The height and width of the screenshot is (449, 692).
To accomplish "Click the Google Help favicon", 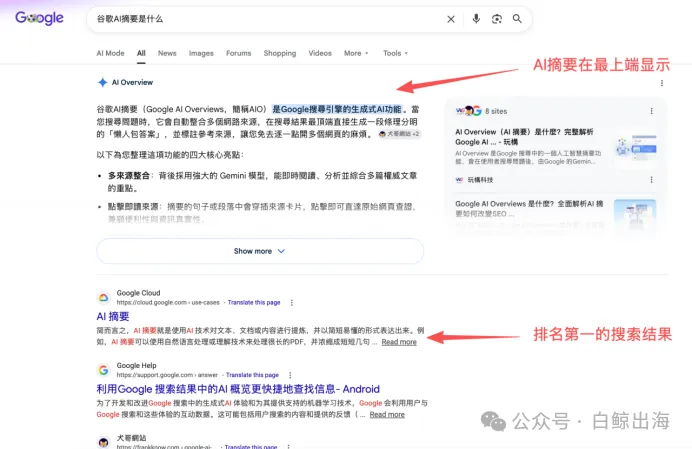I will pos(103,370).
